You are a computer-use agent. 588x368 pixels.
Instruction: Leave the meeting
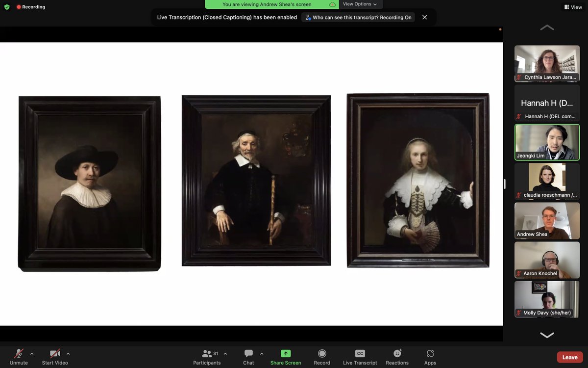coord(570,357)
